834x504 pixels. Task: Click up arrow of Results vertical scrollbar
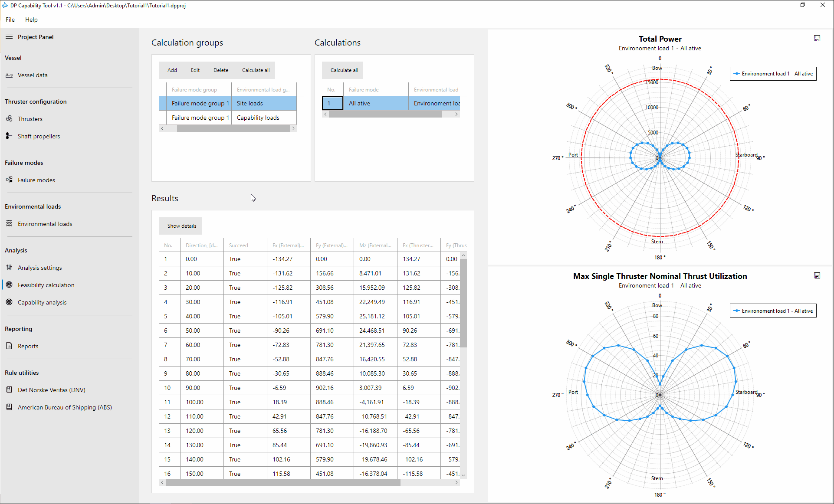click(x=463, y=256)
